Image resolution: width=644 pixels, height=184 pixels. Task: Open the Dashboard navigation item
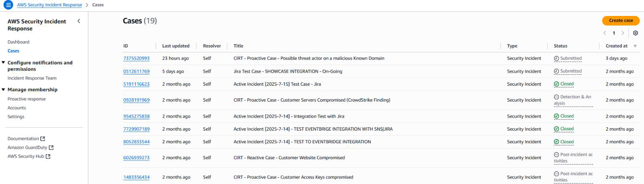coord(19,42)
